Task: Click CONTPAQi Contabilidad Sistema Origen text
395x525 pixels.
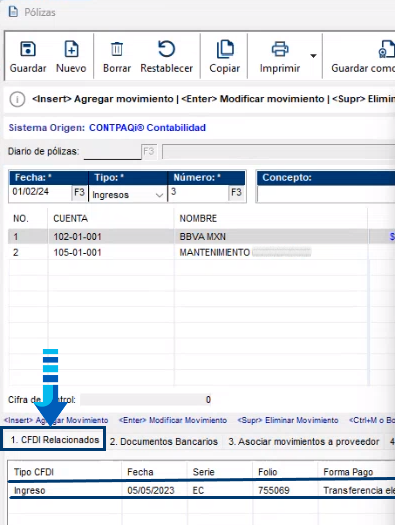Action: [147, 128]
